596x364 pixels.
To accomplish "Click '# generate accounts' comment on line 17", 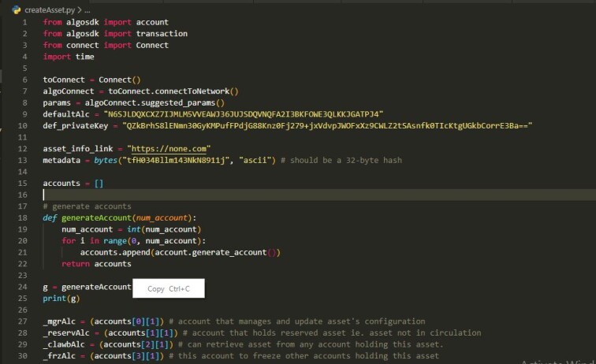I will click(x=87, y=206).
